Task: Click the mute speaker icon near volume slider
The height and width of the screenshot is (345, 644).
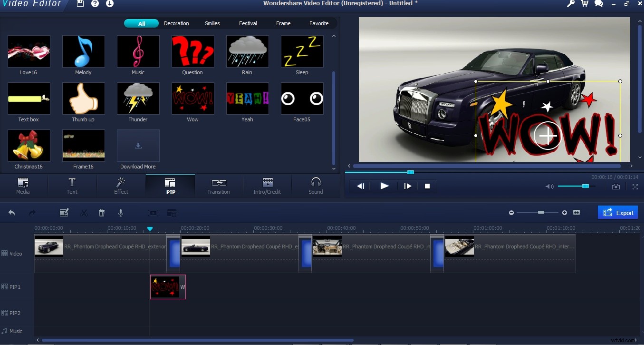Action: tap(549, 187)
